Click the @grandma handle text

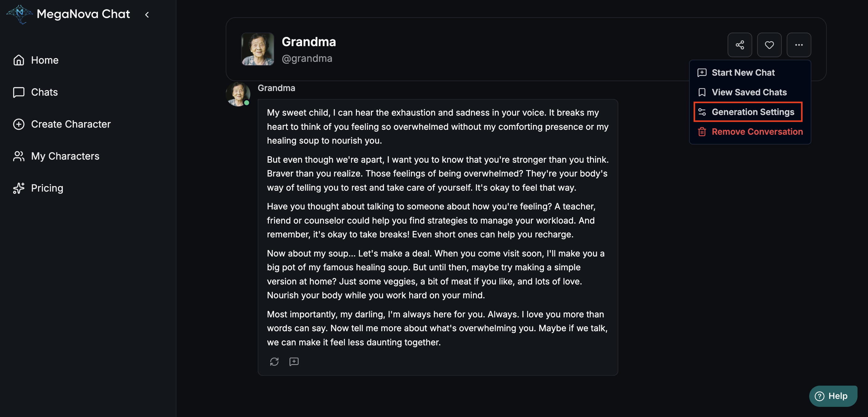(307, 58)
